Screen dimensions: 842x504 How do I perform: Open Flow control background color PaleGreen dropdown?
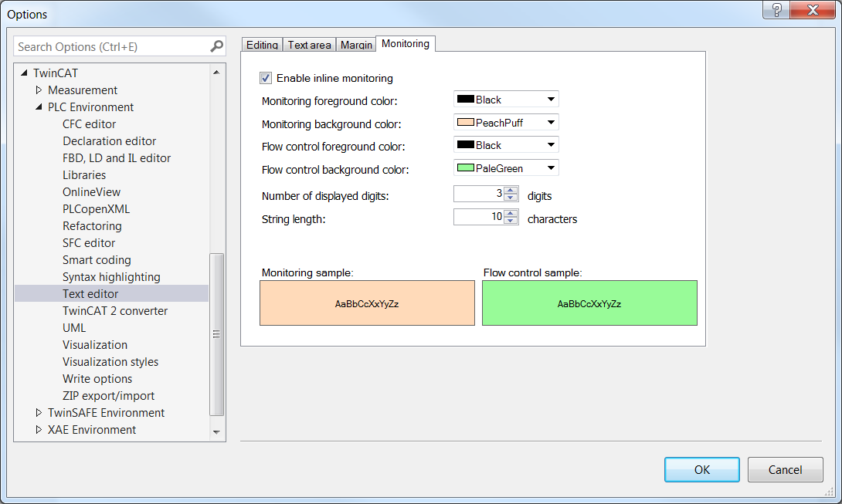point(506,168)
